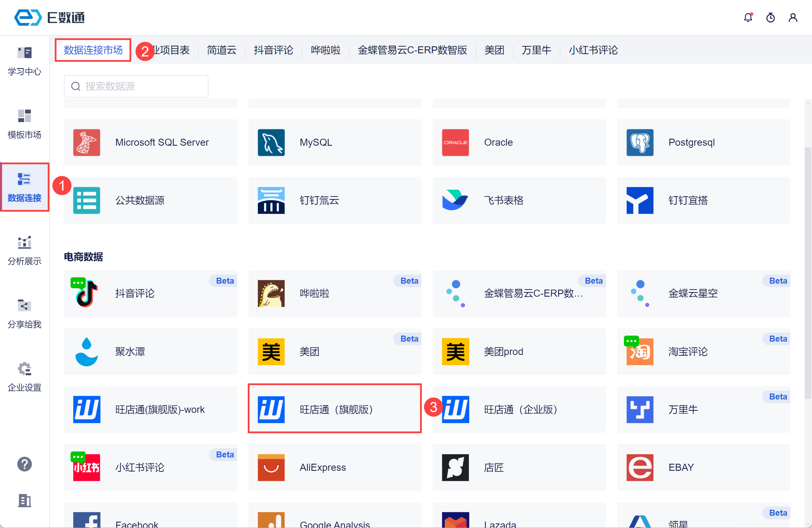812x528 pixels.
Task: Go to 模板市场 sidebar item
Action: pyautogui.click(x=25, y=124)
